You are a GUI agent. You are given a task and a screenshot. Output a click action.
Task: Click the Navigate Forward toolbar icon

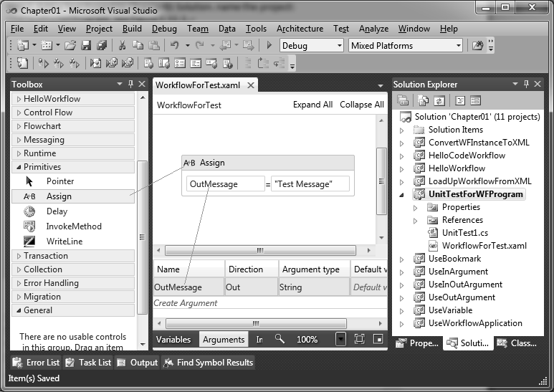(249, 45)
